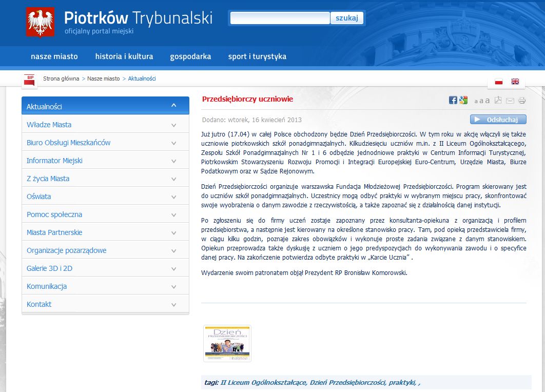
Task: Click the 'szukaj' search button
Action: [346, 18]
